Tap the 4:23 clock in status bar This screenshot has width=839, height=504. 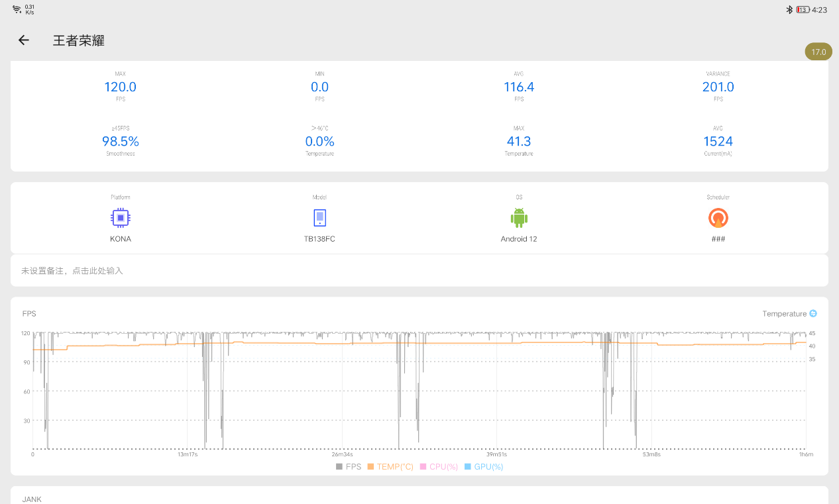click(819, 10)
